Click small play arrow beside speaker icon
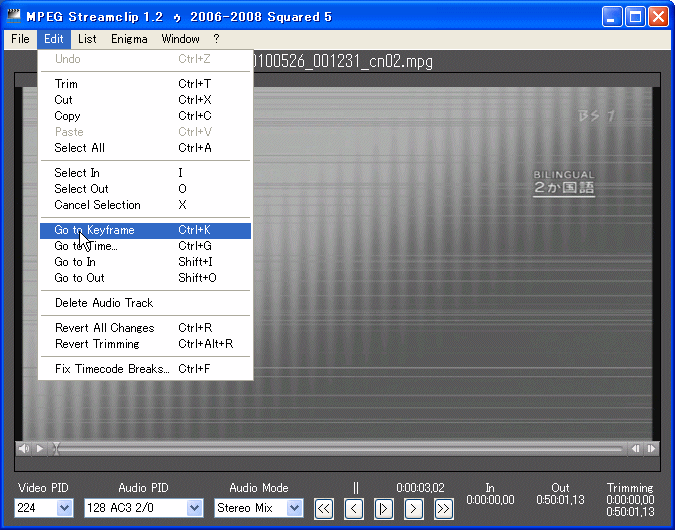The height and width of the screenshot is (530, 675). [39, 449]
